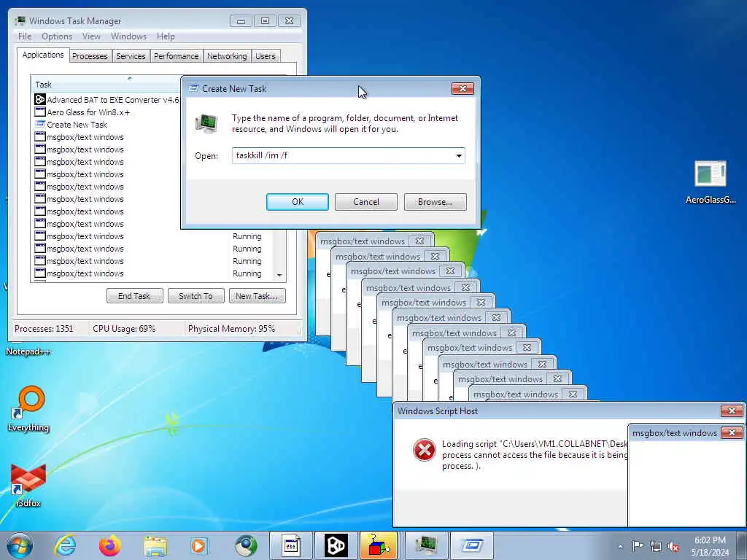The height and width of the screenshot is (560, 747).
Task: Open Task Manager Help menu
Action: (166, 36)
